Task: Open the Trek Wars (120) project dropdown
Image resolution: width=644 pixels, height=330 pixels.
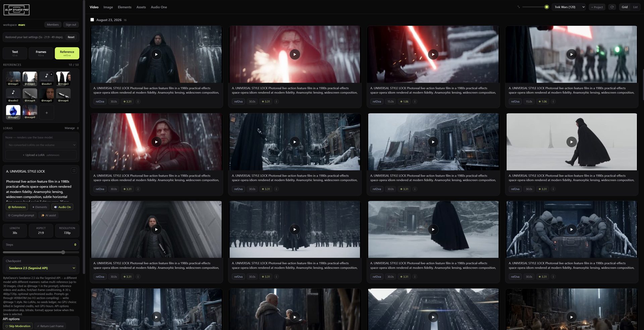Action: click(x=569, y=7)
